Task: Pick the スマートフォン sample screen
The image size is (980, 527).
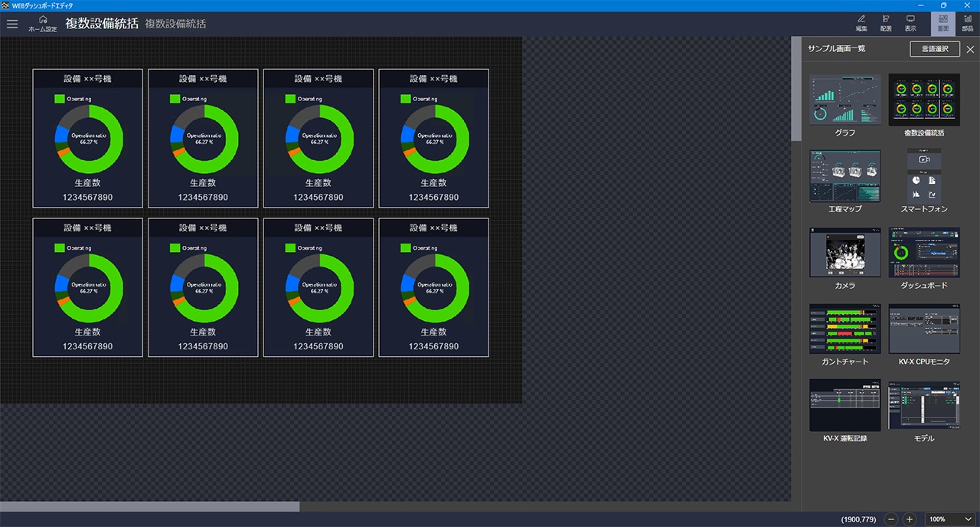Action: pyautogui.click(x=923, y=175)
